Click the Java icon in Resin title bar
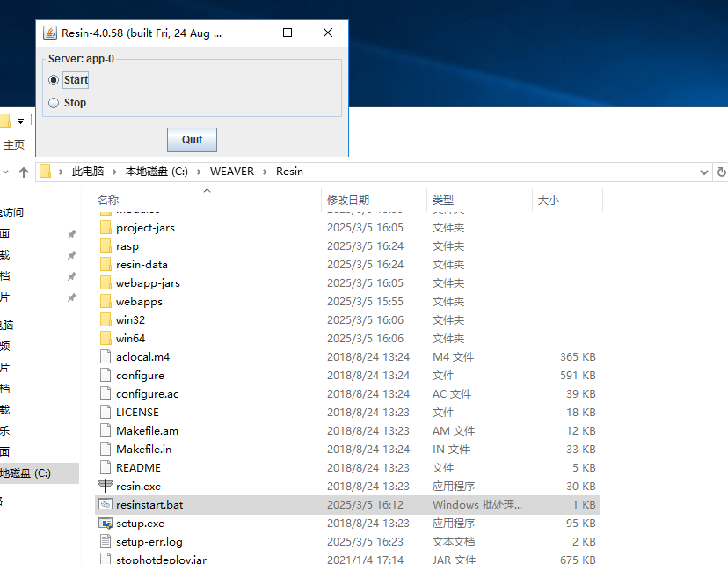Viewport: 728px width, 564px height. click(50, 33)
